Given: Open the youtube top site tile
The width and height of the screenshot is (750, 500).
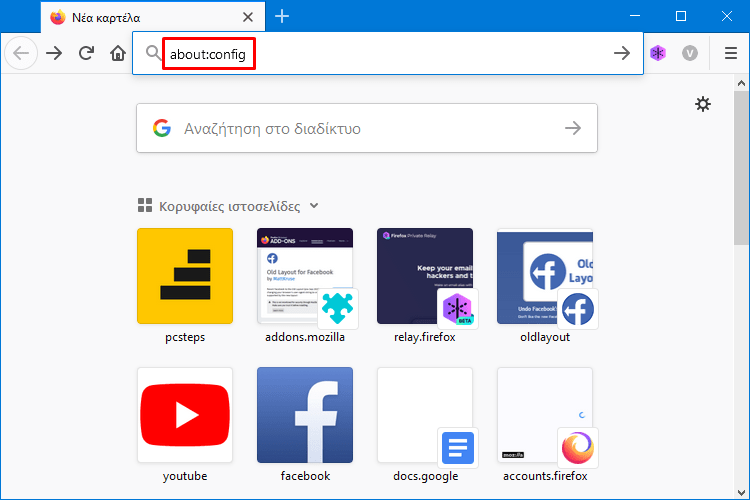Looking at the screenshot, I should pos(185,415).
